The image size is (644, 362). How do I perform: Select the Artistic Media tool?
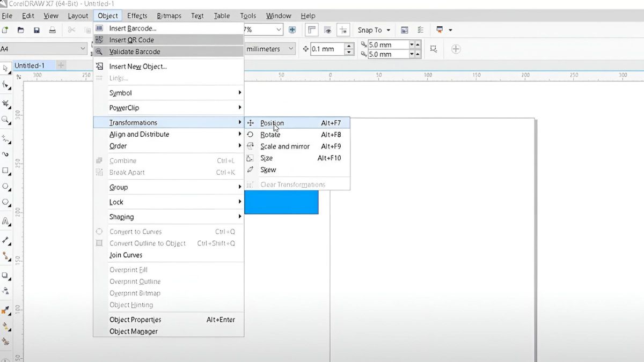tap(5, 154)
